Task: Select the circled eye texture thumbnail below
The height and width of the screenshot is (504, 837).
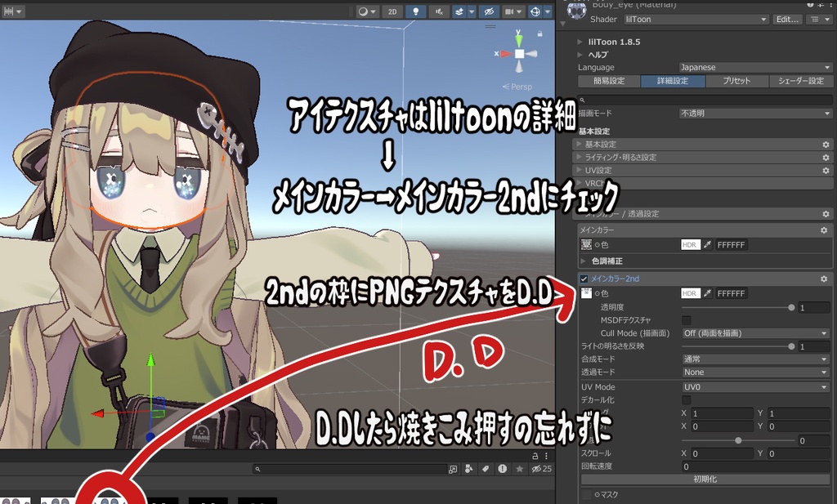Action: pos(110,501)
